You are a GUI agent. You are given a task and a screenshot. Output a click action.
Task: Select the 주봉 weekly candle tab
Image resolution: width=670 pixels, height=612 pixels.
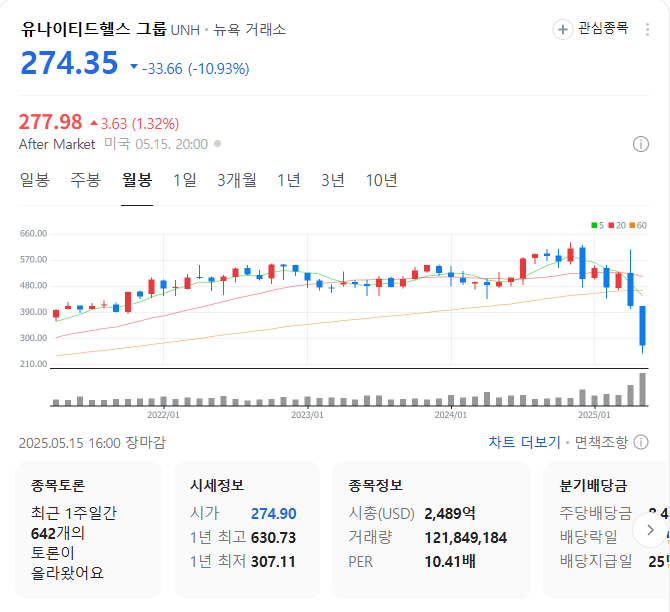click(x=85, y=180)
